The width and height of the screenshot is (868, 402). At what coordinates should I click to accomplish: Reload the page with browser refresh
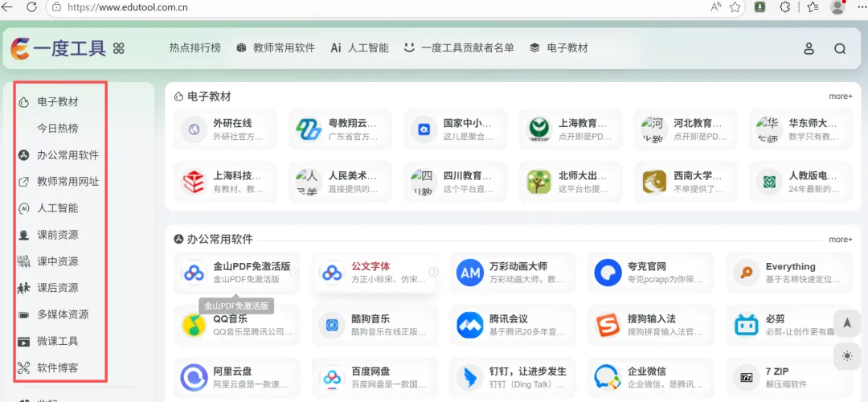[x=31, y=7]
